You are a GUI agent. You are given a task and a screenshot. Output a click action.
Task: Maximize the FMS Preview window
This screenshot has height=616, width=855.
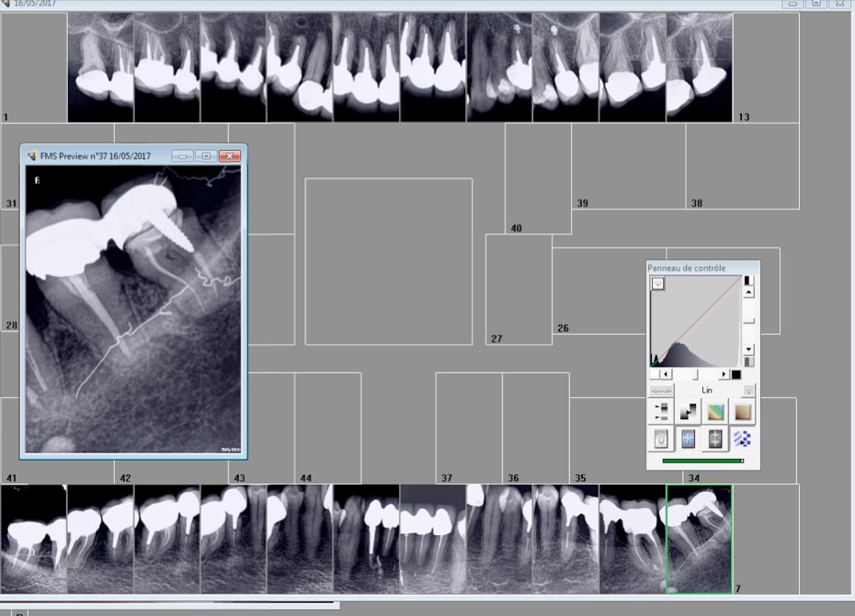(x=207, y=156)
